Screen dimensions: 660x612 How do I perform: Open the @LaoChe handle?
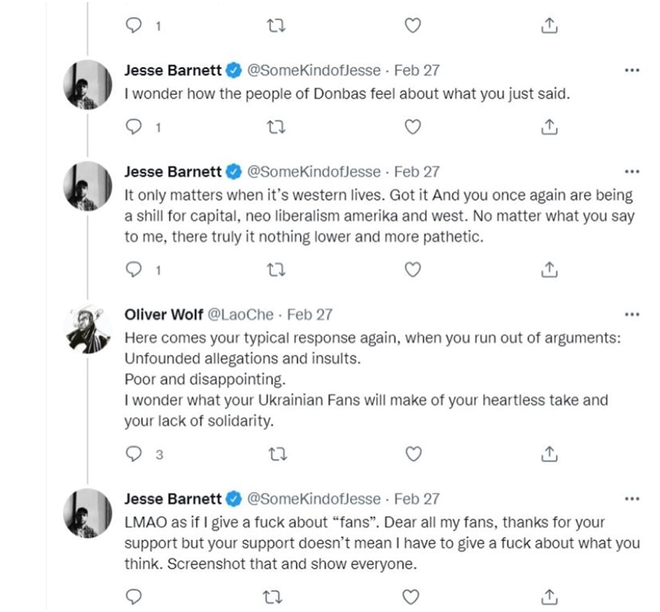click(243, 313)
